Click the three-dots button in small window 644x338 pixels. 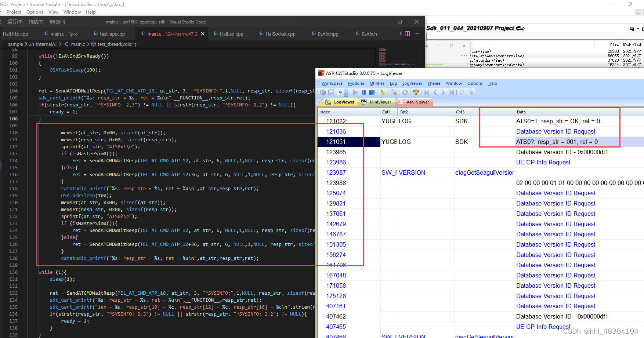click(x=464, y=55)
